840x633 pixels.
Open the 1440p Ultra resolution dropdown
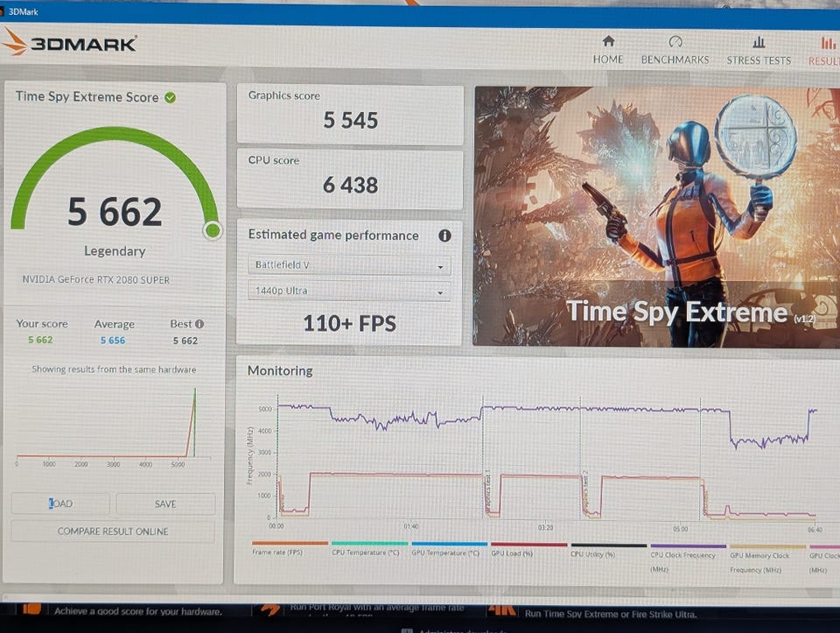coord(349,291)
